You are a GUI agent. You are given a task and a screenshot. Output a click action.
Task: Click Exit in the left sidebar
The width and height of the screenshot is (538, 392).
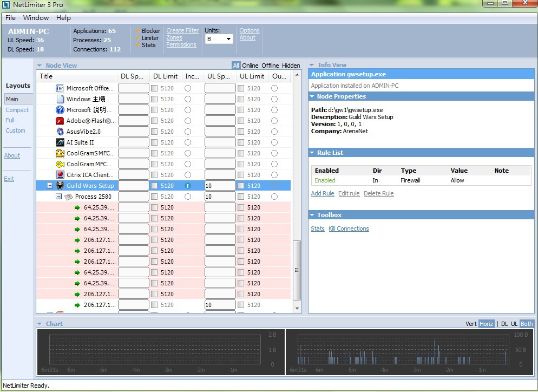pos(9,179)
